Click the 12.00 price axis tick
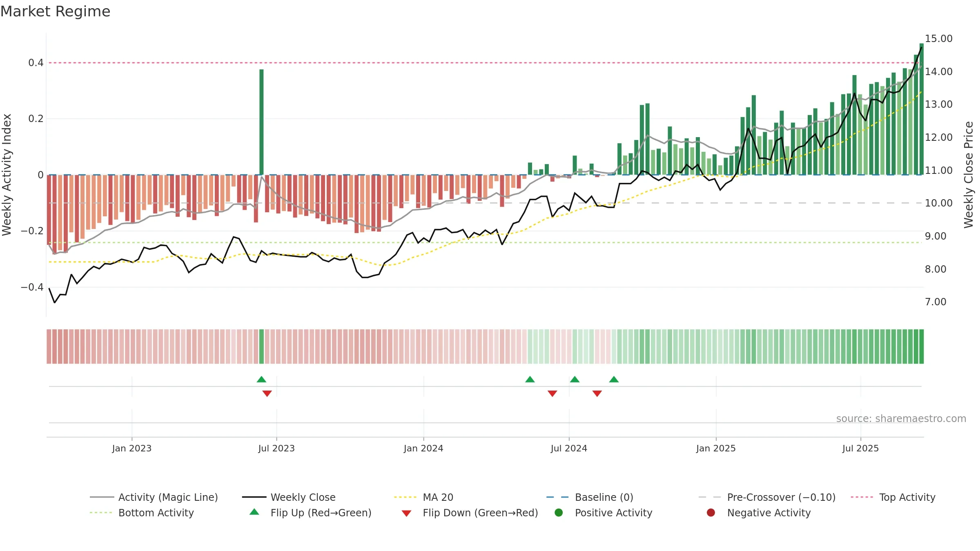The image size is (980, 551). [938, 138]
